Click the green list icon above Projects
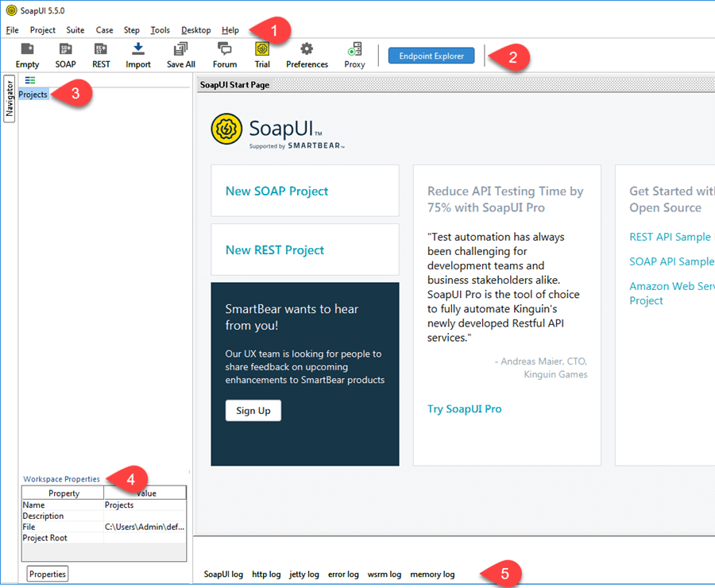This screenshot has height=588, width=715. pos(30,80)
